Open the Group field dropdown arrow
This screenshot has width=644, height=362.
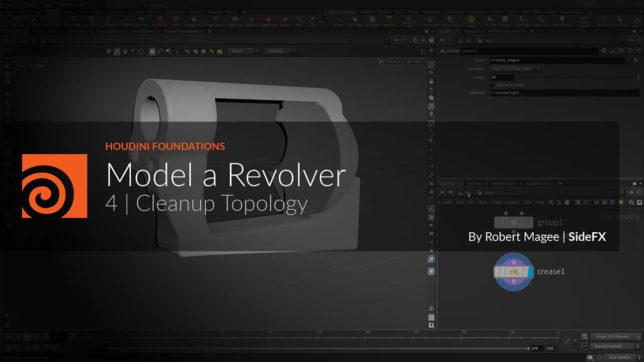(x=627, y=60)
